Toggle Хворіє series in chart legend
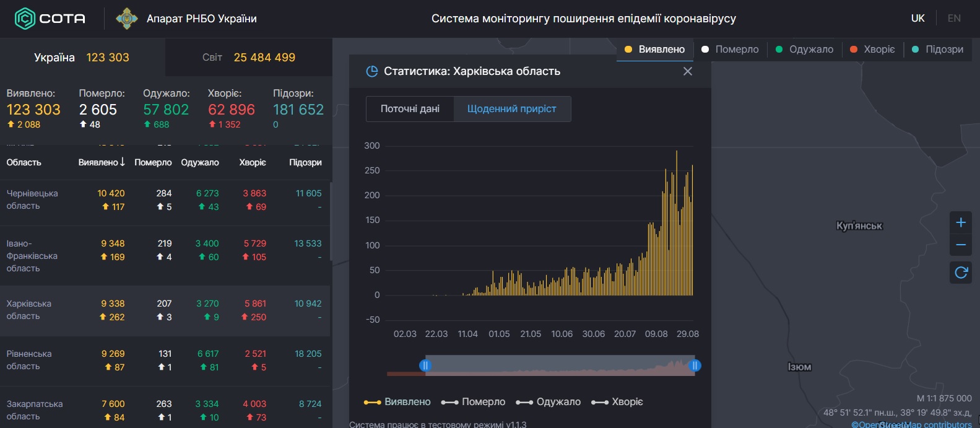This screenshot has width=980, height=428. point(617,402)
